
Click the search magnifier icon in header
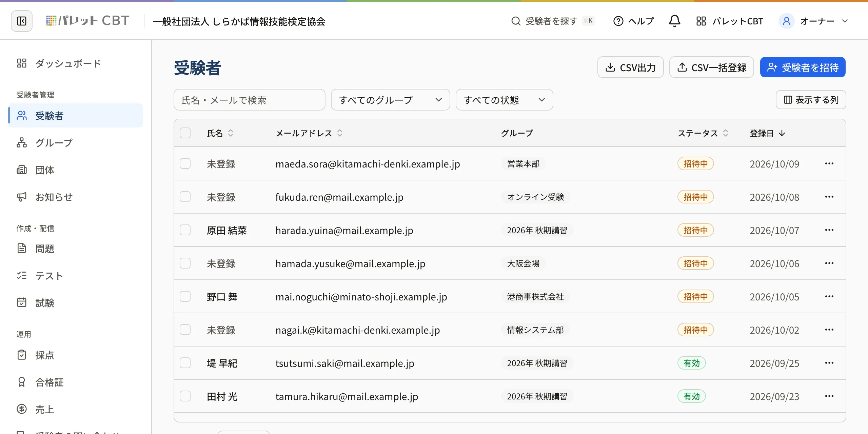point(516,21)
